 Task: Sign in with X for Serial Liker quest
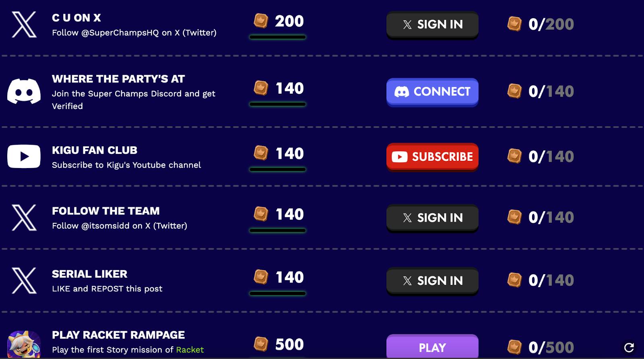(x=432, y=281)
